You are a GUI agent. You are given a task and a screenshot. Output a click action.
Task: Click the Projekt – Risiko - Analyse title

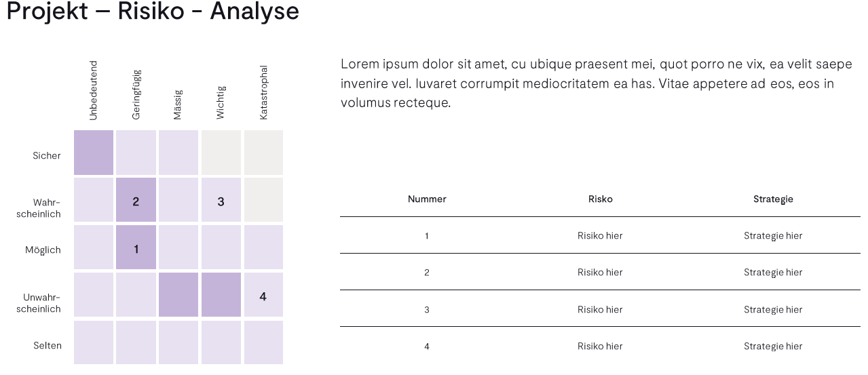153,12
